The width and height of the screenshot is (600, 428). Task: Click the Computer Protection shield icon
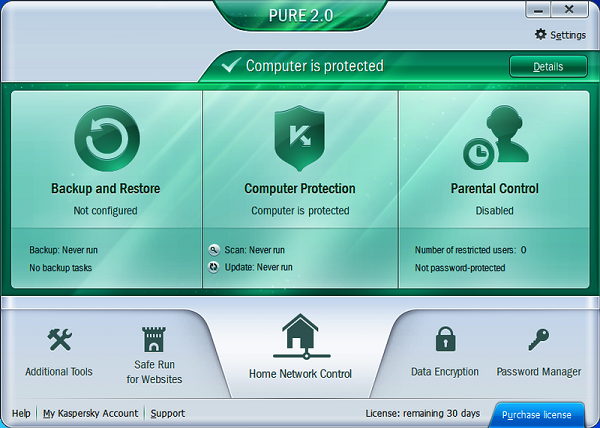point(300,138)
